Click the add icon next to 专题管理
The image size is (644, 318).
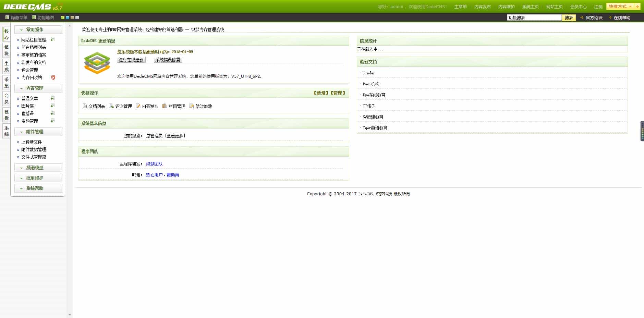click(x=53, y=121)
